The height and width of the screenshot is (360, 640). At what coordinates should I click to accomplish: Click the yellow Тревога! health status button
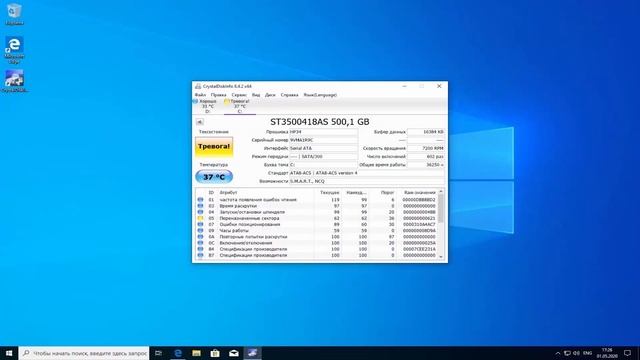coord(214,147)
